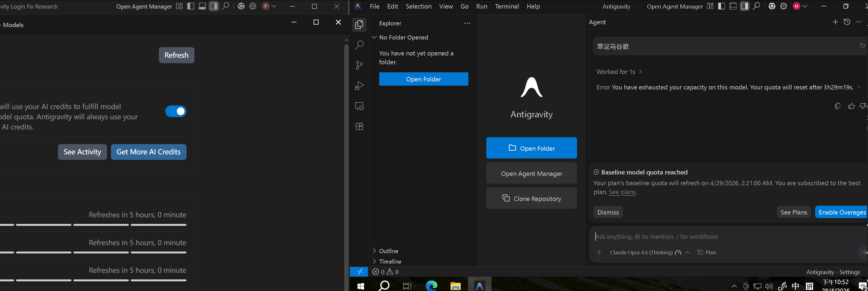Toggle the bottom panel in the right window
This screenshot has height=291, width=868.
coord(733,6)
